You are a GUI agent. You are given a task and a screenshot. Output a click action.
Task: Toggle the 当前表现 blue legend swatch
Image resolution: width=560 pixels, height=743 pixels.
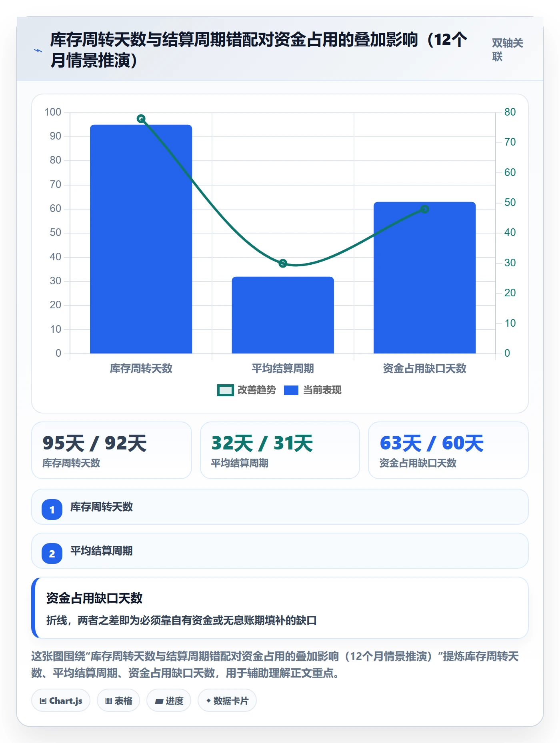291,390
